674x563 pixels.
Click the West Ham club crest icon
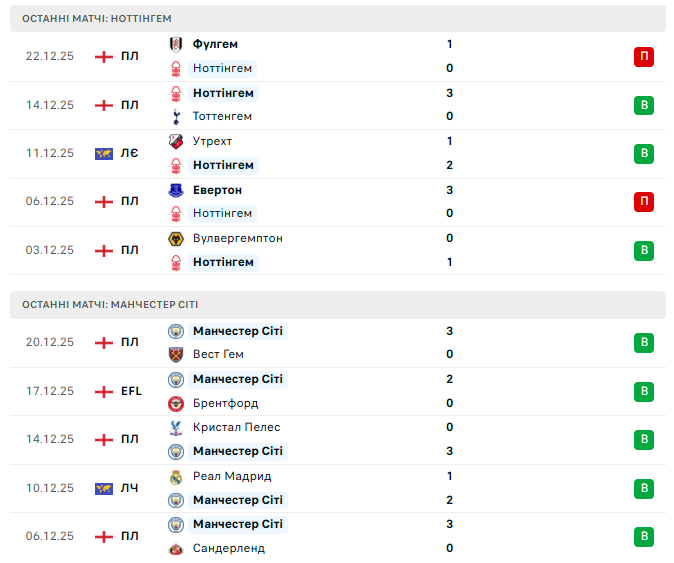177,354
